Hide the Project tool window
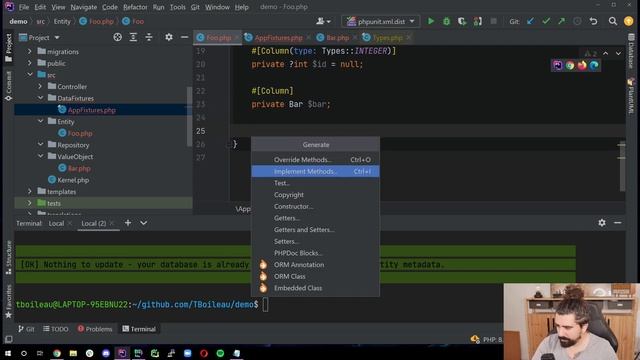This screenshot has width=640, height=360. click(184, 37)
